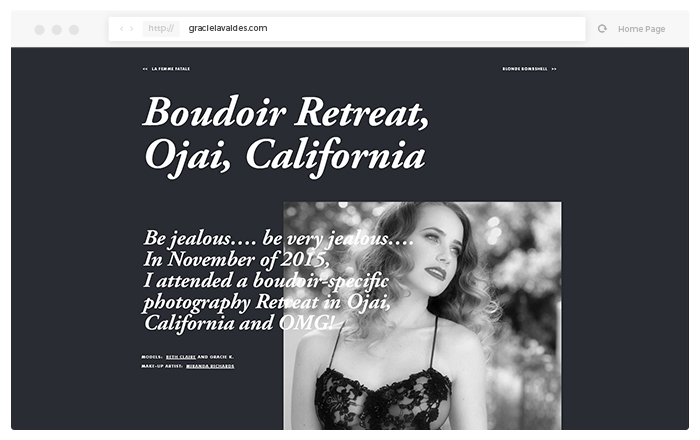
Task: Open the Home Page link
Action: tap(642, 29)
